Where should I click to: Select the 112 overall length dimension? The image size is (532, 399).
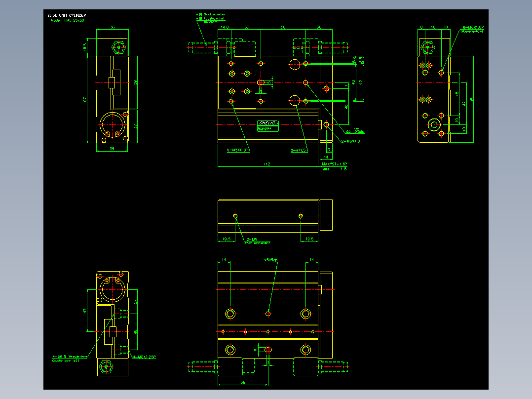[267, 164]
